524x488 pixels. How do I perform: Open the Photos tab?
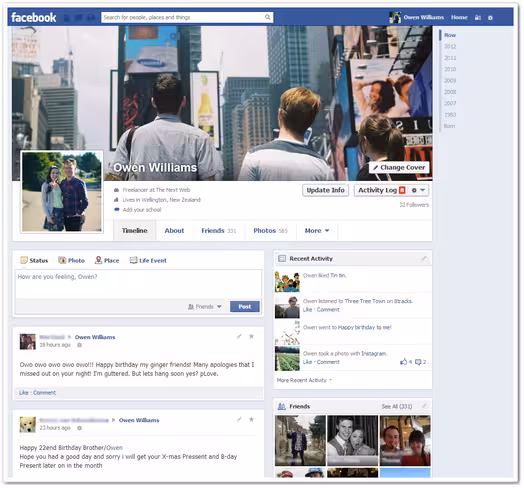click(270, 231)
